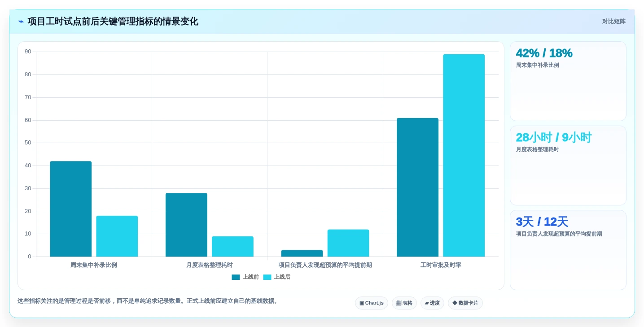Image resolution: width=644 pixels, height=327 pixels.
Task: Click 月度表格整理耗时 caption in second metric card
Action: 538,149
